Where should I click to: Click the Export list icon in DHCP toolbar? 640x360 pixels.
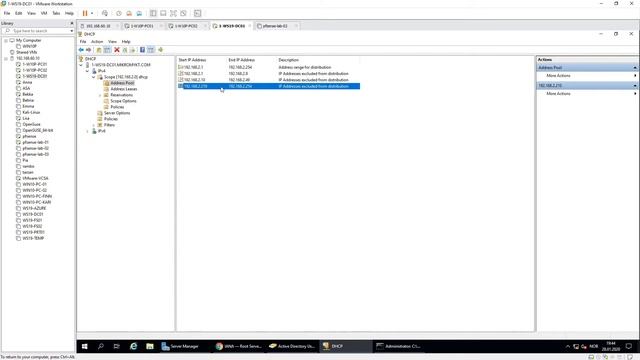(132, 50)
